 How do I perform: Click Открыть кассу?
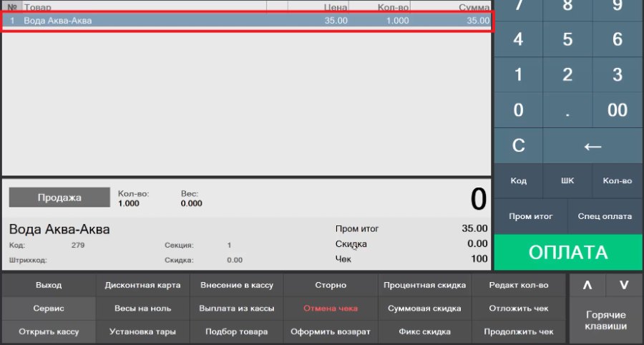click(49, 332)
